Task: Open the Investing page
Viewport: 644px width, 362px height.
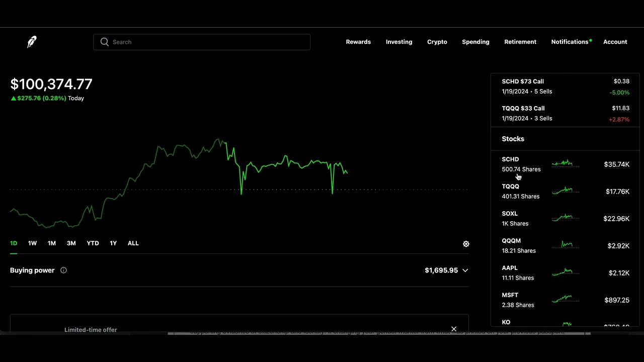Action: [399, 42]
